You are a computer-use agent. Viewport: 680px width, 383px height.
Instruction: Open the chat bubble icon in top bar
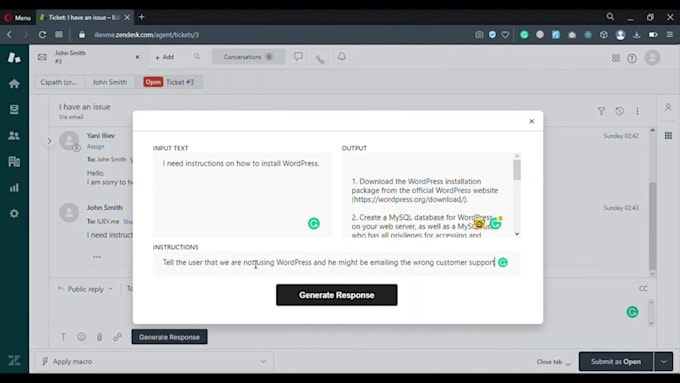(x=298, y=57)
